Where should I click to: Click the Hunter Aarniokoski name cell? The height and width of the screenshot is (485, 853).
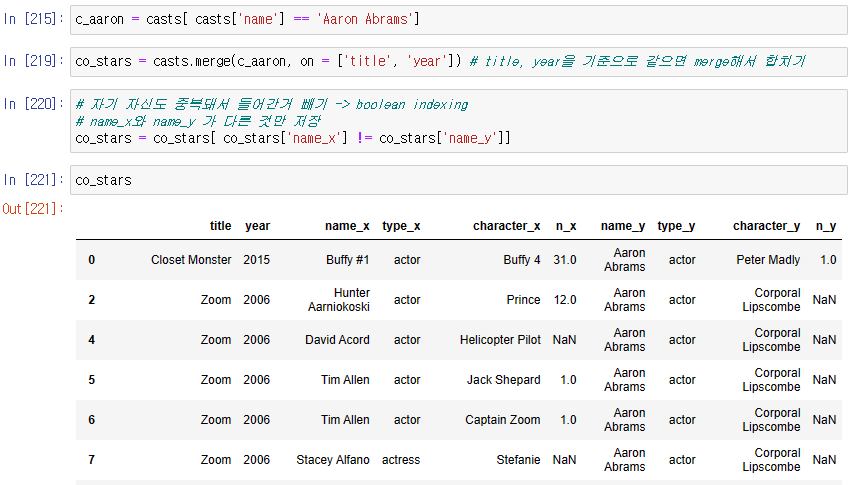(339, 300)
